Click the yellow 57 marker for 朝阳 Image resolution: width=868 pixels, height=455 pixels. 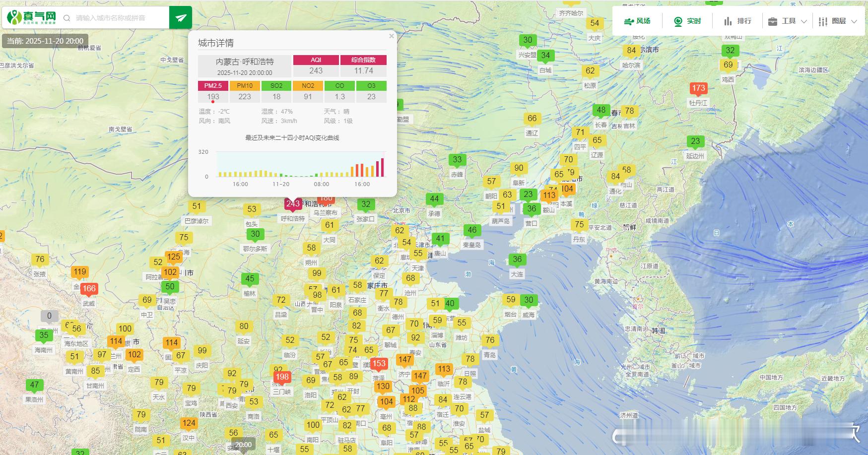491,182
